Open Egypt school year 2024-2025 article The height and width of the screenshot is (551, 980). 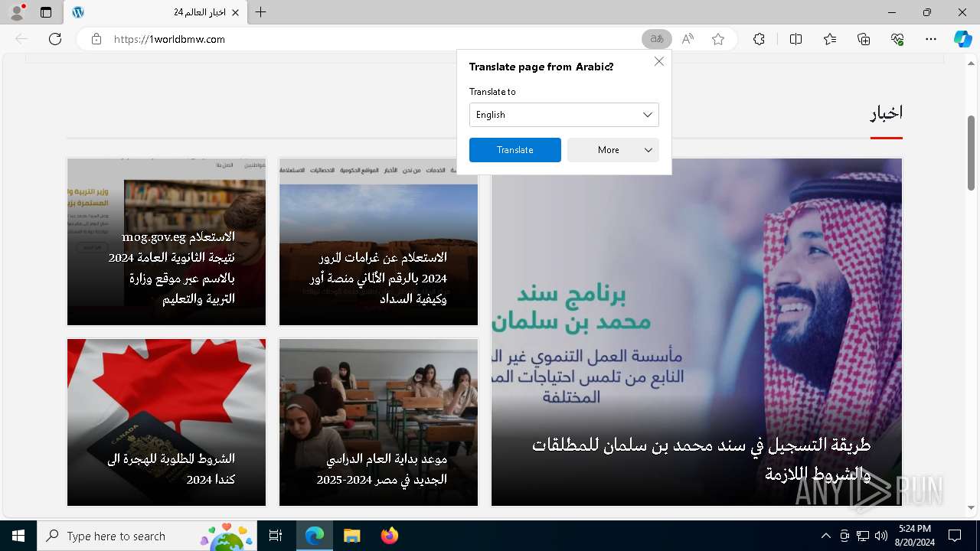[x=378, y=422]
